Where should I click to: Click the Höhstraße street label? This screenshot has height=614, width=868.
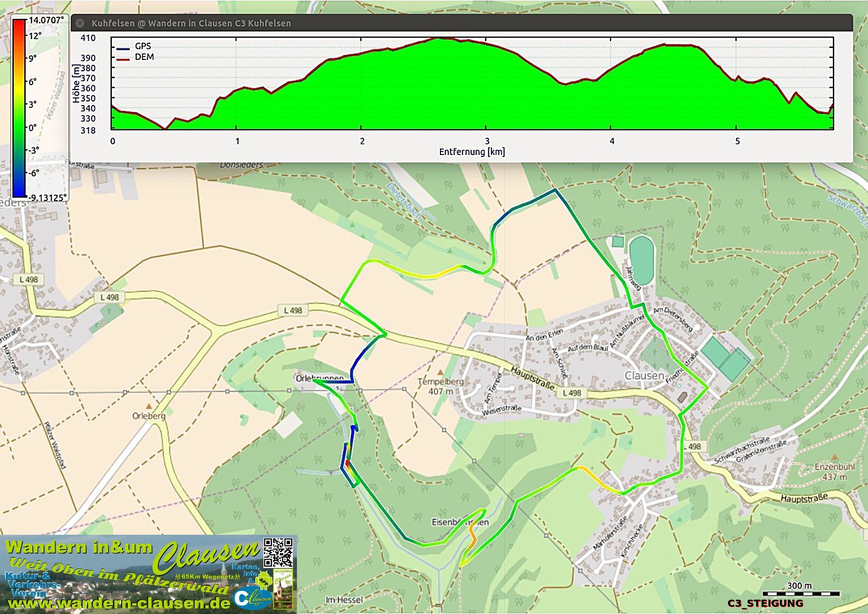pos(11,359)
